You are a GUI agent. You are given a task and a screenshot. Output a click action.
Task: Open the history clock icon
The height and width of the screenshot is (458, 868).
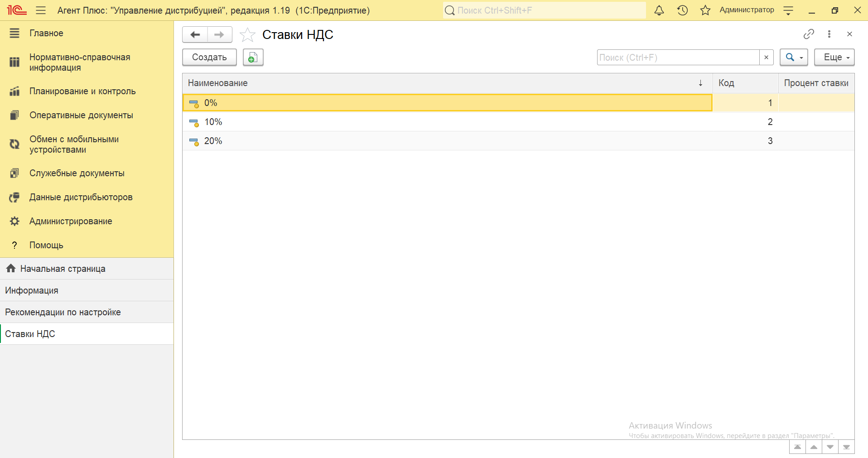pyautogui.click(x=682, y=10)
